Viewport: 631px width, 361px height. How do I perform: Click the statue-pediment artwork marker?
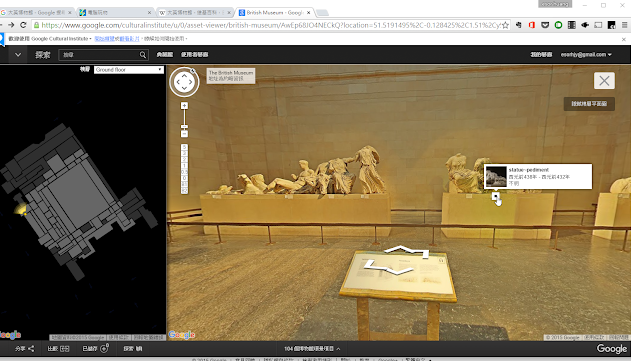(x=495, y=196)
